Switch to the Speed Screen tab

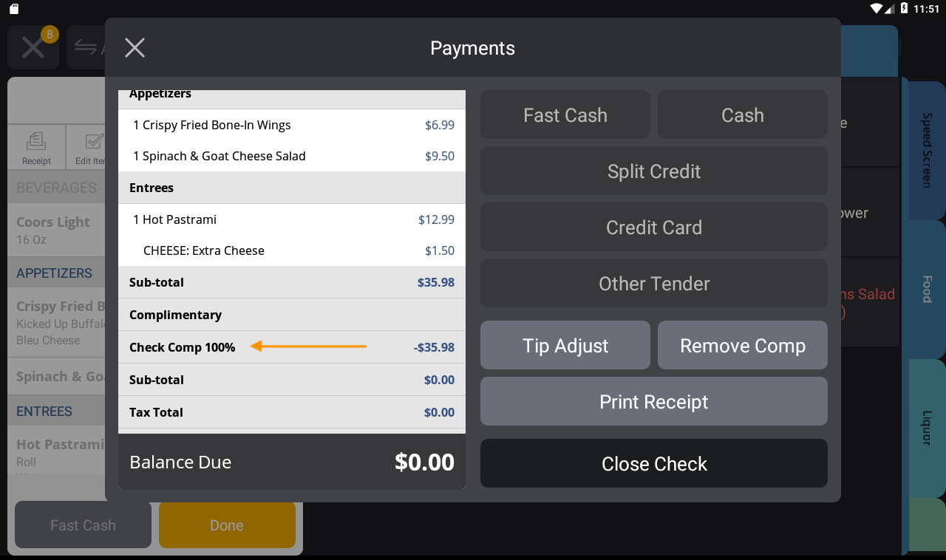pyautogui.click(x=926, y=150)
